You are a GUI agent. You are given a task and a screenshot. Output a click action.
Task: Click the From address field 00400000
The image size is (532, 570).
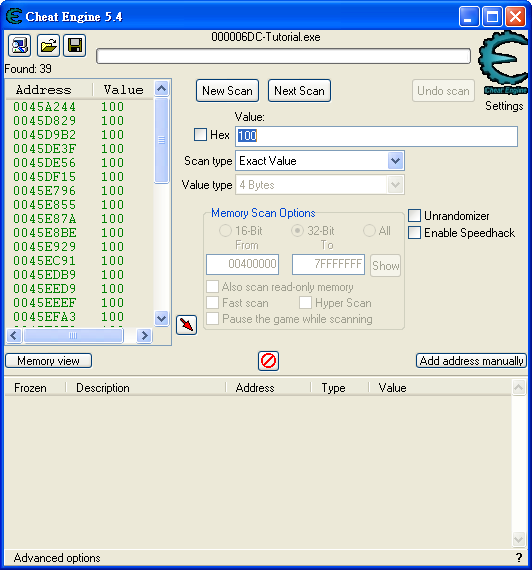point(243,264)
